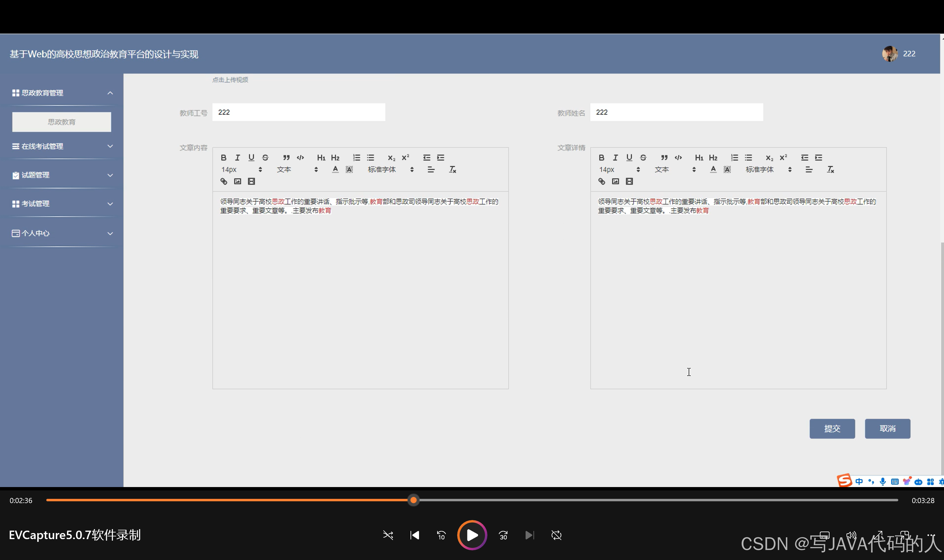Pick text color in 文章详情 editor
This screenshot has width=944, height=560.
point(713,170)
